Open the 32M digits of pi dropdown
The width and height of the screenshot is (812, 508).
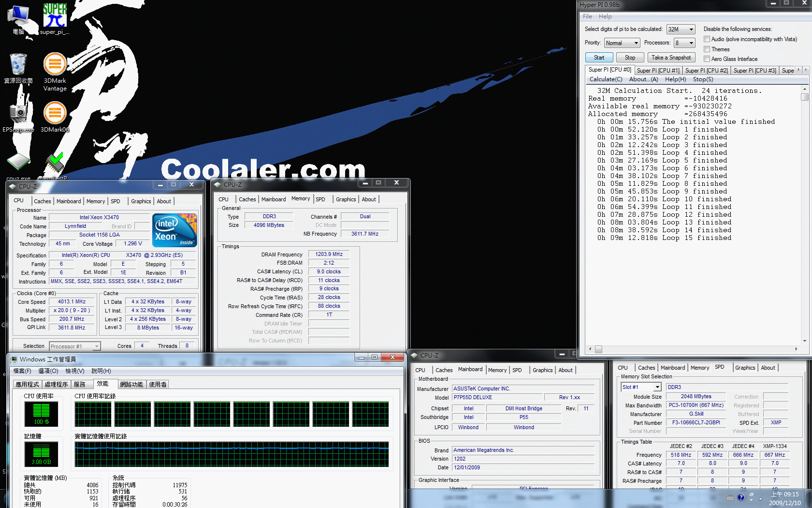point(681,30)
